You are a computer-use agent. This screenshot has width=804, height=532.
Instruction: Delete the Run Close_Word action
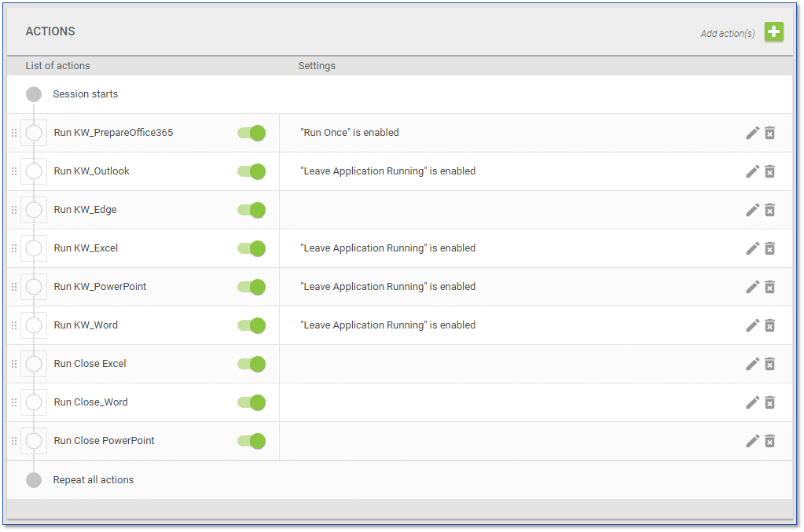coord(769,402)
